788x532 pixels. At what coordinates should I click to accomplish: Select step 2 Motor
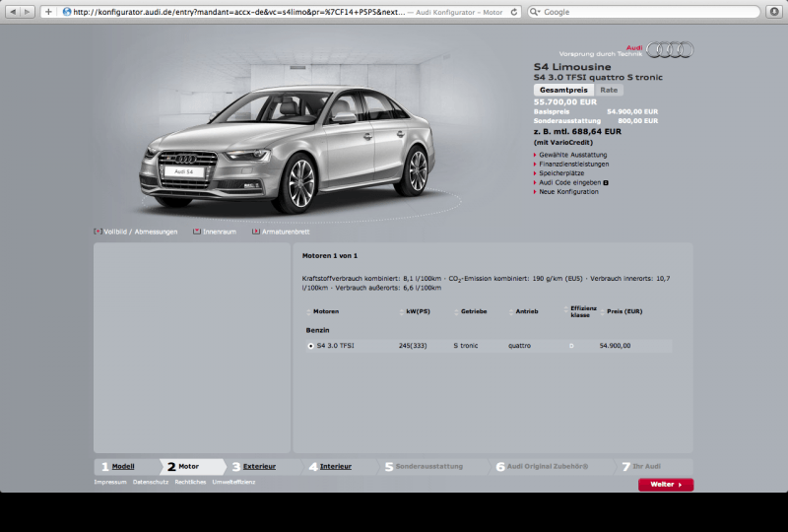(x=188, y=466)
